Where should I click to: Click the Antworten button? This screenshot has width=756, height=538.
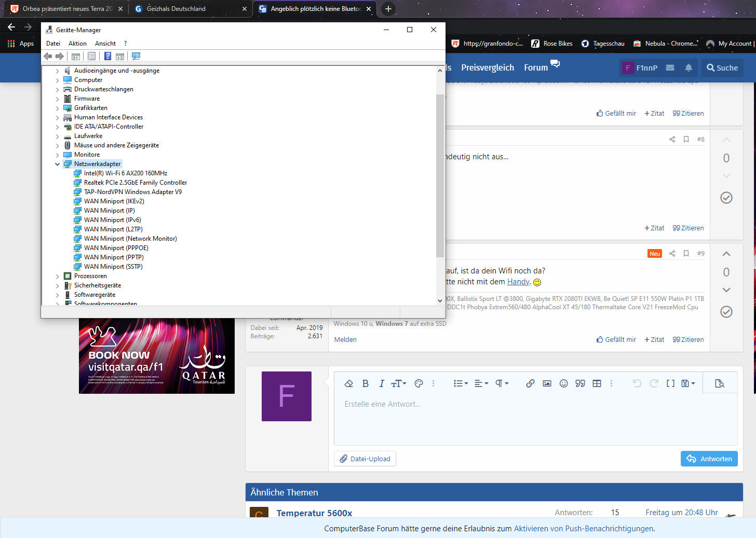pyautogui.click(x=709, y=459)
